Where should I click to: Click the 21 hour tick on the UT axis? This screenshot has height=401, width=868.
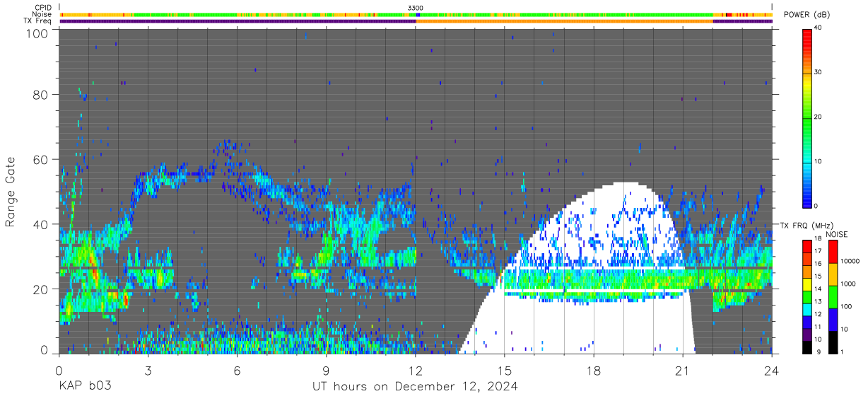click(683, 370)
